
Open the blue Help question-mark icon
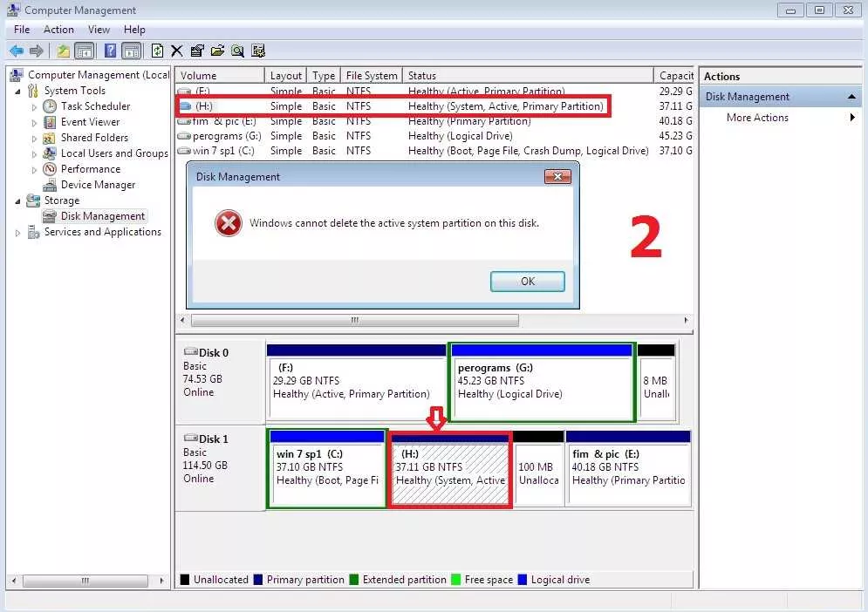[x=110, y=51]
